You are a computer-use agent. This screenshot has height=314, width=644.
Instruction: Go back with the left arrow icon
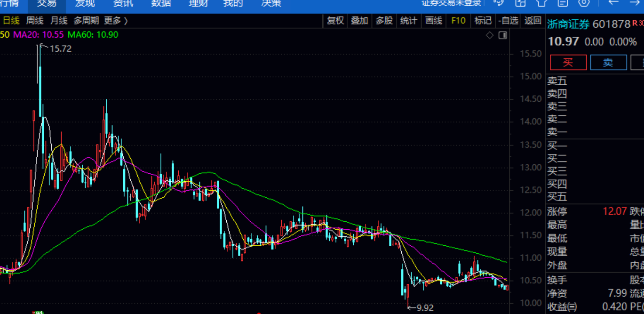click(x=613, y=2)
